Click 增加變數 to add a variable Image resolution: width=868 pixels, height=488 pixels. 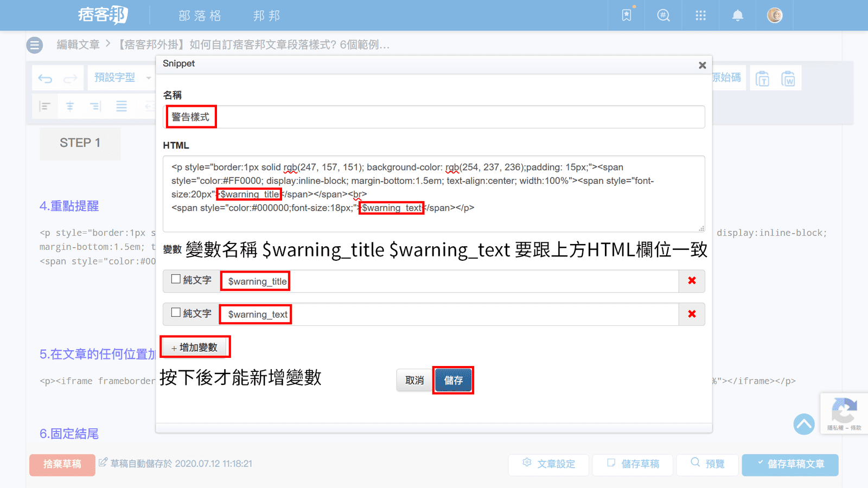[195, 348]
